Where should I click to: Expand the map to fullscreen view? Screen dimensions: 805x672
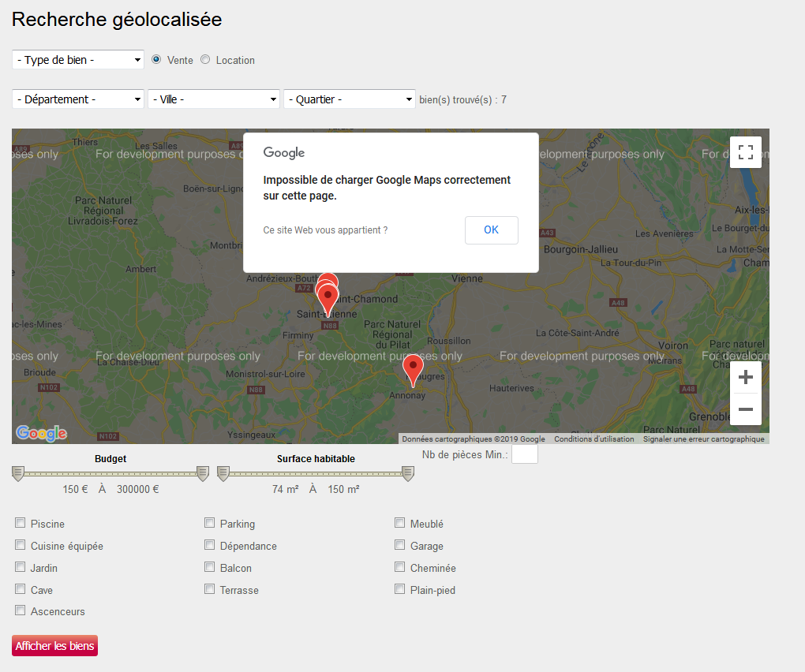click(745, 153)
